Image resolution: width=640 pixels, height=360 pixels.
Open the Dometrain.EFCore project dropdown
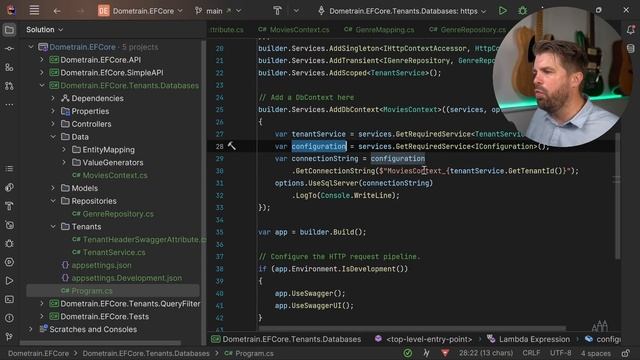pyautogui.click(x=140, y=11)
